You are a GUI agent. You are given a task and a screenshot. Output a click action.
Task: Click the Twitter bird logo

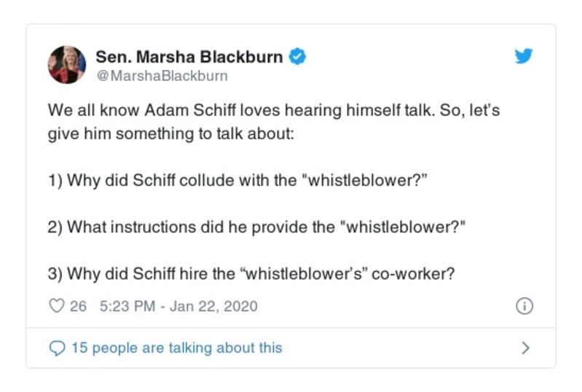click(524, 57)
